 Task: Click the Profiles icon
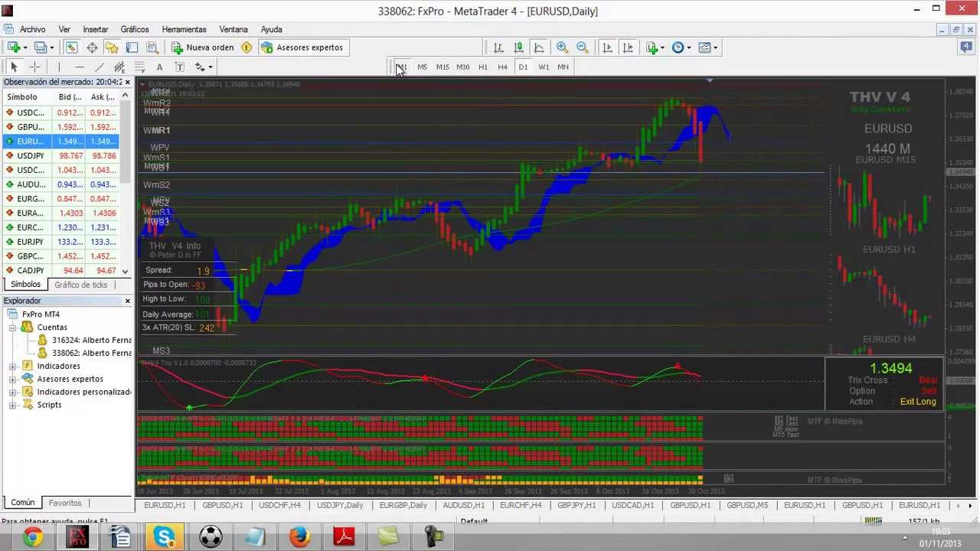click(x=40, y=47)
